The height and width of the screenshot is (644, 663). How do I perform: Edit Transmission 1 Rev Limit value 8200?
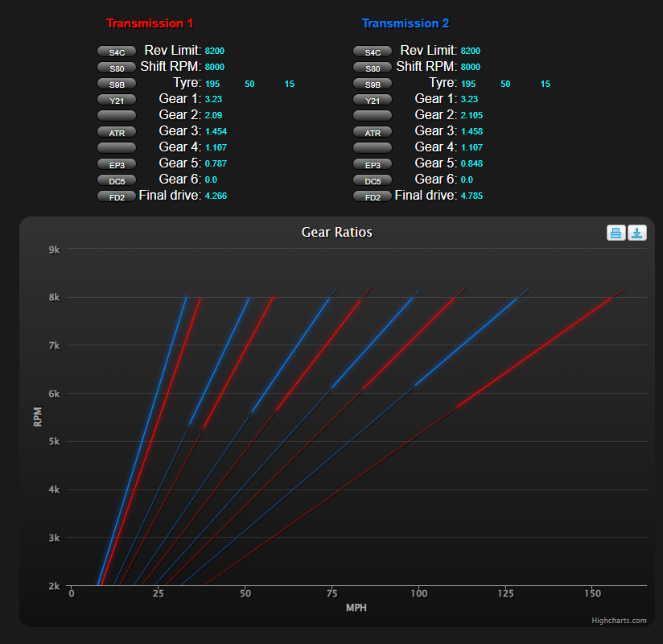pyautogui.click(x=215, y=51)
